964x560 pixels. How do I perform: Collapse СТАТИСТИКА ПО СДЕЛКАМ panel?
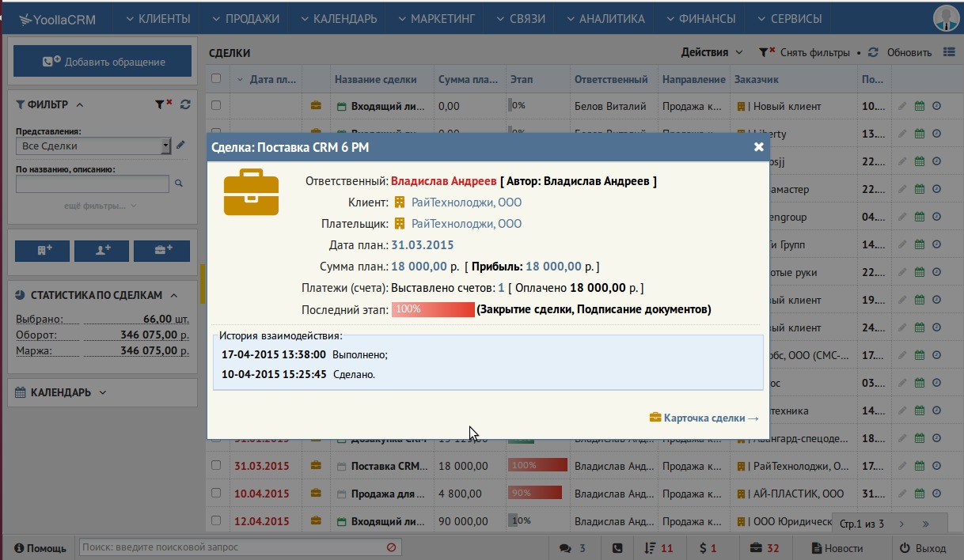click(x=173, y=295)
